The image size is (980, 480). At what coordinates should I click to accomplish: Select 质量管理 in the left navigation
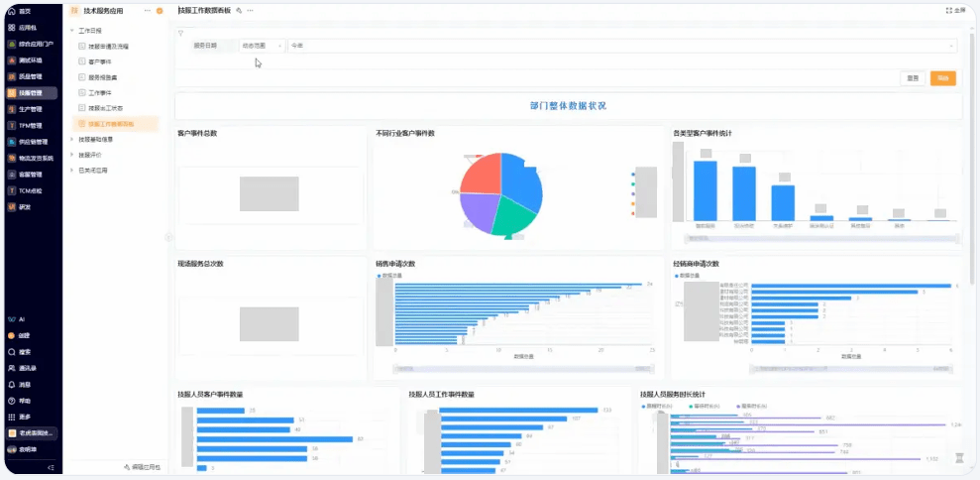tap(30, 76)
